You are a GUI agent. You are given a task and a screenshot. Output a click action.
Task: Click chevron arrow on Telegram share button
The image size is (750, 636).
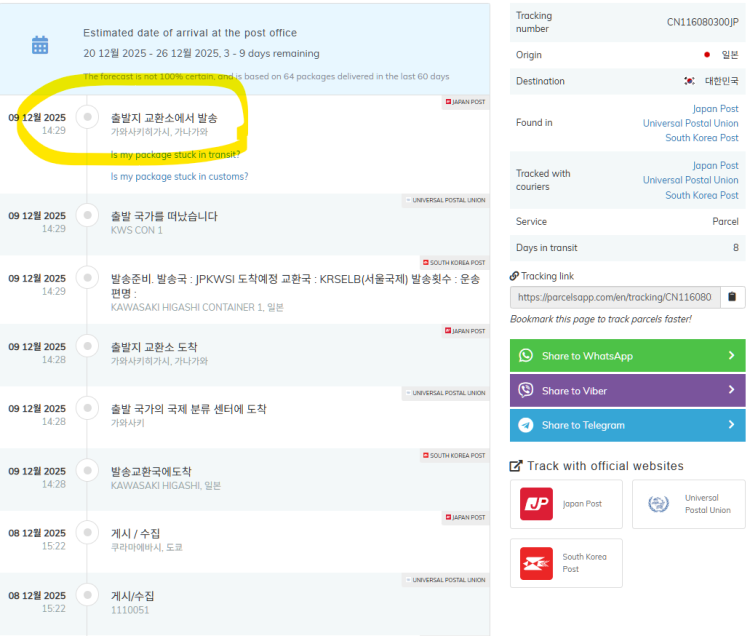point(731,425)
